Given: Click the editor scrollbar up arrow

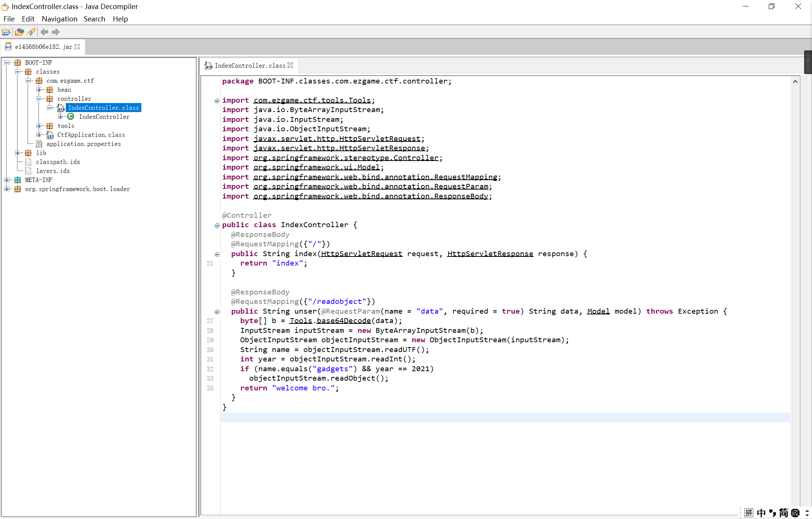Looking at the screenshot, I should point(795,82).
